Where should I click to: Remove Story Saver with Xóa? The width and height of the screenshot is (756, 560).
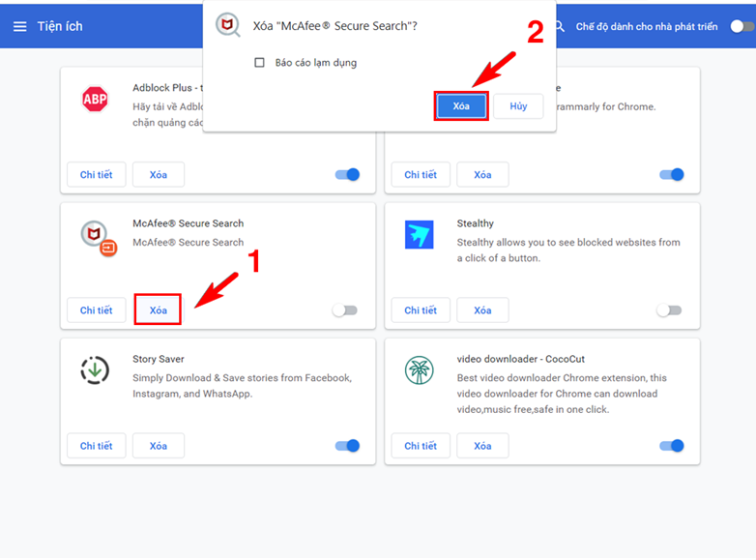click(159, 446)
